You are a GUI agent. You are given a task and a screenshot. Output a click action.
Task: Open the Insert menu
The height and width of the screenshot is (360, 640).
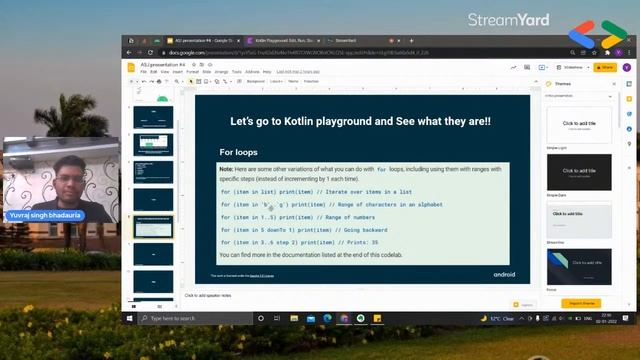178,72
